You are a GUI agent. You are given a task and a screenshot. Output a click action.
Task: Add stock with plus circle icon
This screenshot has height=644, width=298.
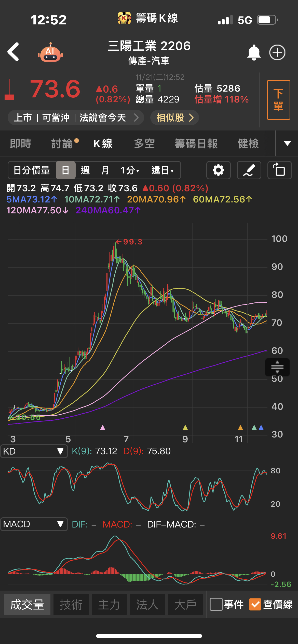[x=277, y=52]
